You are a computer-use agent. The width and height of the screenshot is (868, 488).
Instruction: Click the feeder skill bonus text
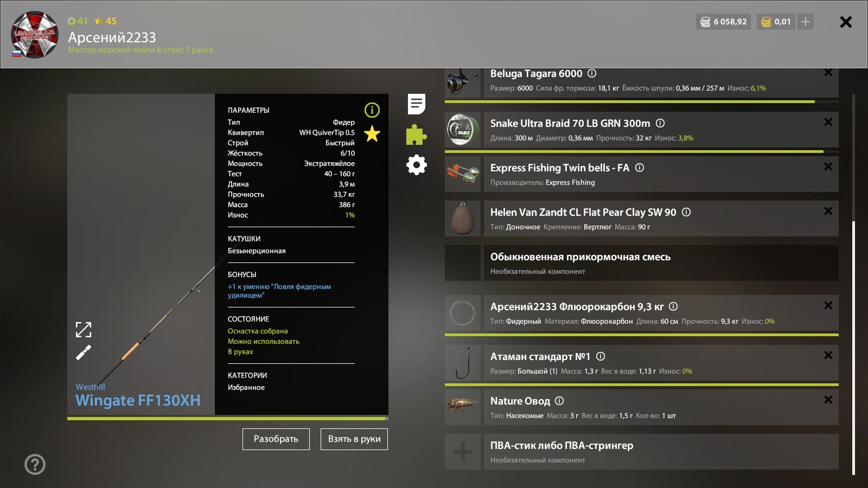click(279, 291)
